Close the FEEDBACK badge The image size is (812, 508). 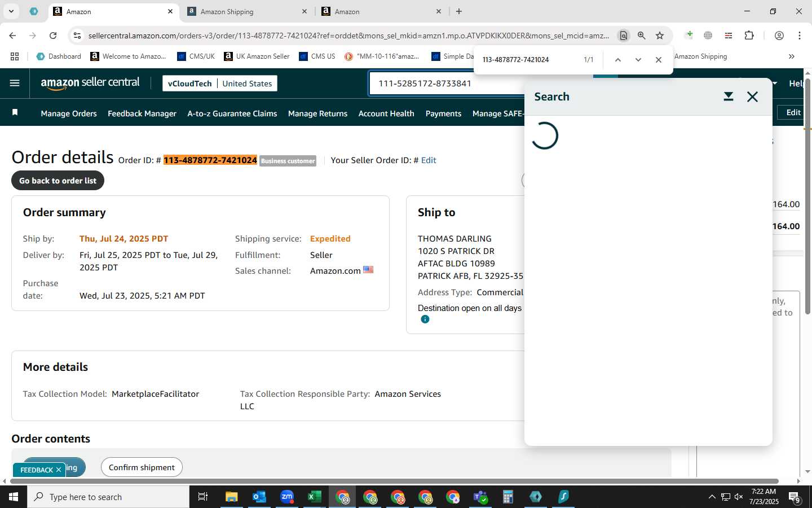tap(59, 470)
